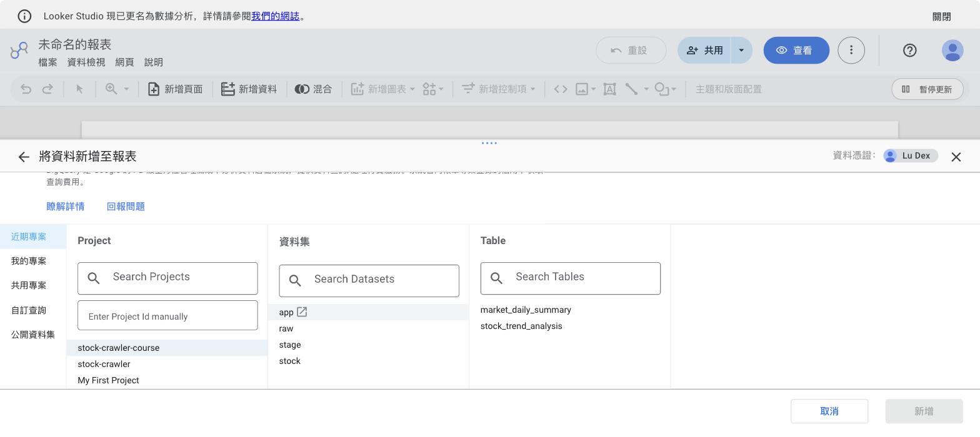Viewport: 980px width, 437px height.
Task: Click the Looker Studio logo icon
Action: click(x=19, y=50)
